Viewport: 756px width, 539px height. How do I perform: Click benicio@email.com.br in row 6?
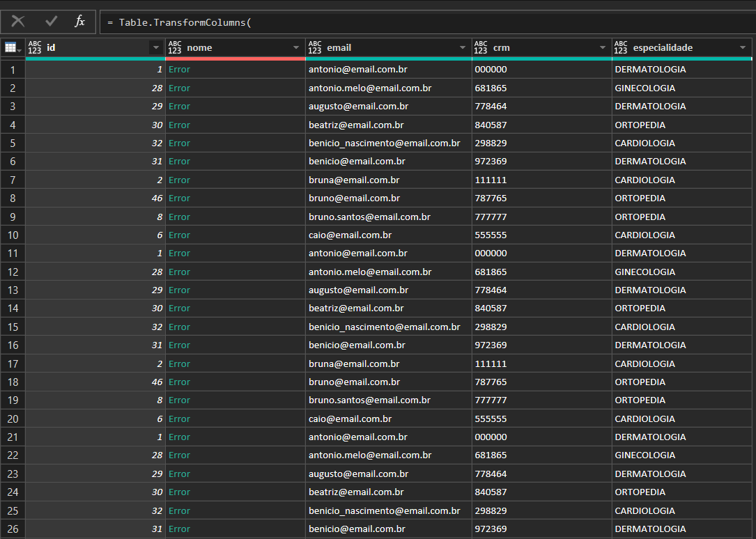(357, 162)
